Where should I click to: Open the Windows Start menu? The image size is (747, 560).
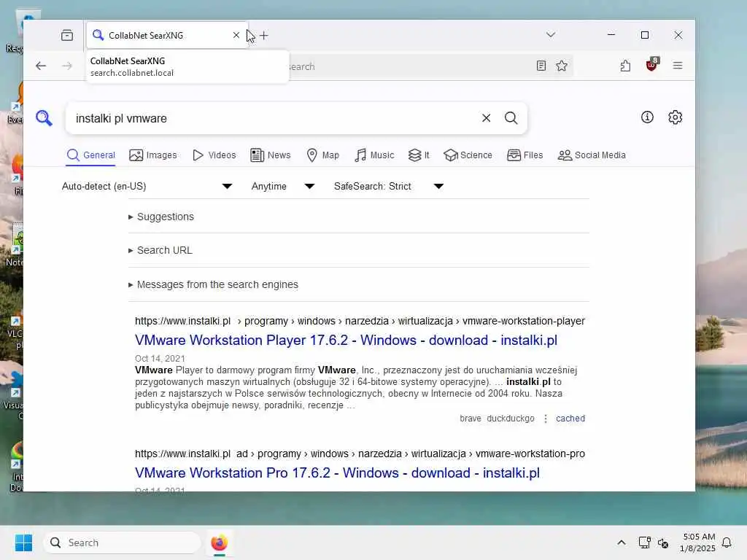[23, 542]
